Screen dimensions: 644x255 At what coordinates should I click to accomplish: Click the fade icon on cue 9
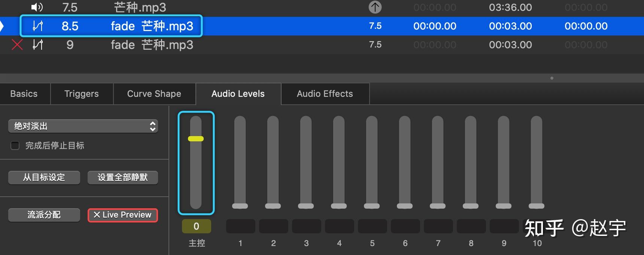pos(38,44)
